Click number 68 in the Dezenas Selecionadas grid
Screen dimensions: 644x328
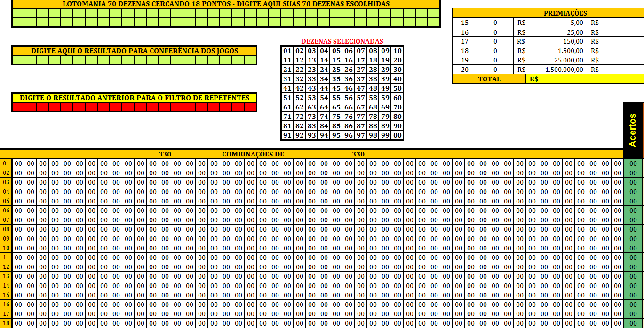[373, 107]
